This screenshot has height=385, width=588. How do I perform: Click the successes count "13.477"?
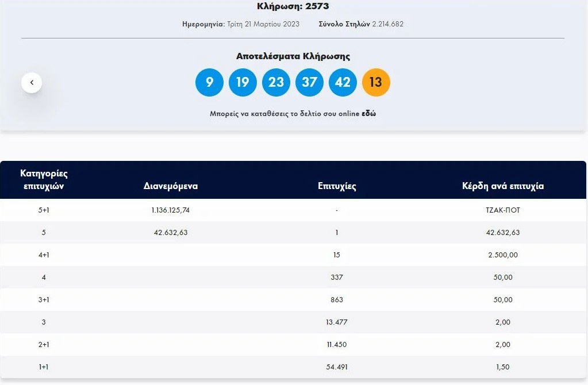[337, 322]
